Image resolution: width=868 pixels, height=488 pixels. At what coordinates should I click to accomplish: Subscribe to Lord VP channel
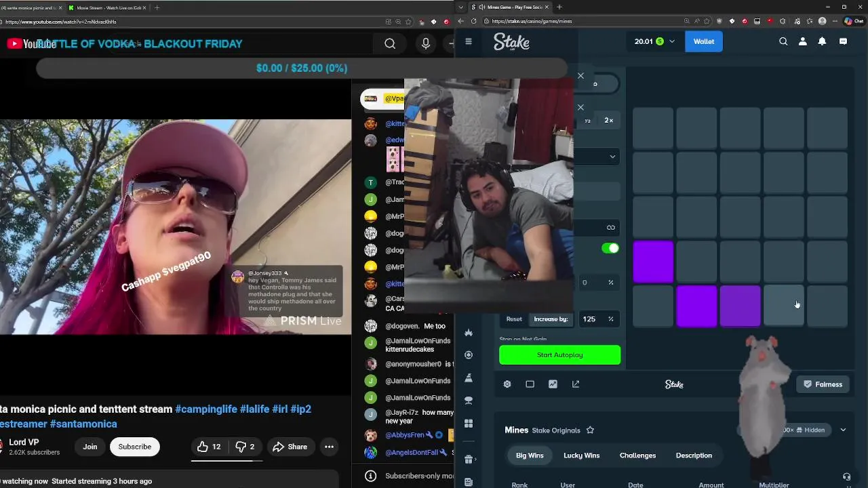pos(135,447)
